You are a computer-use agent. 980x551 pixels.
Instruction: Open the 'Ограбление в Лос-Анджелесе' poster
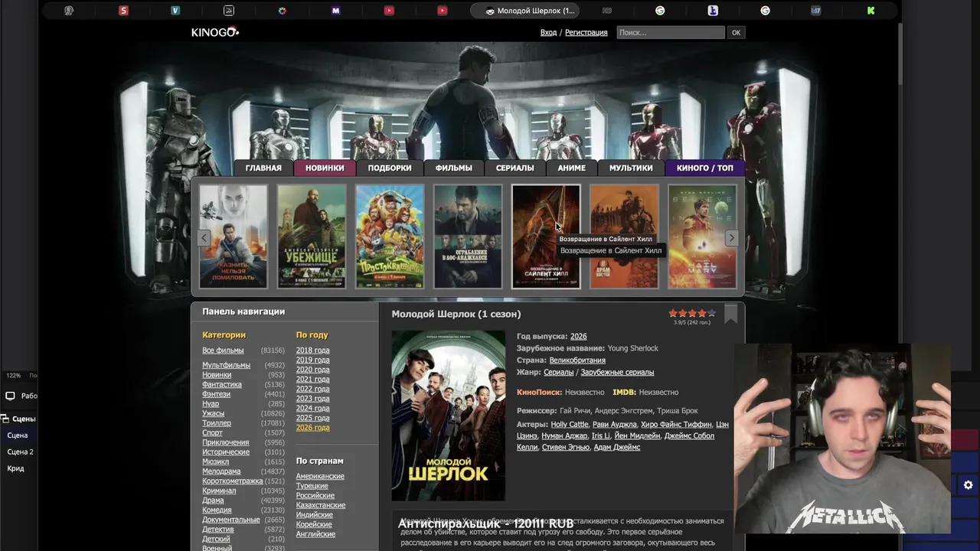(468, 236)
